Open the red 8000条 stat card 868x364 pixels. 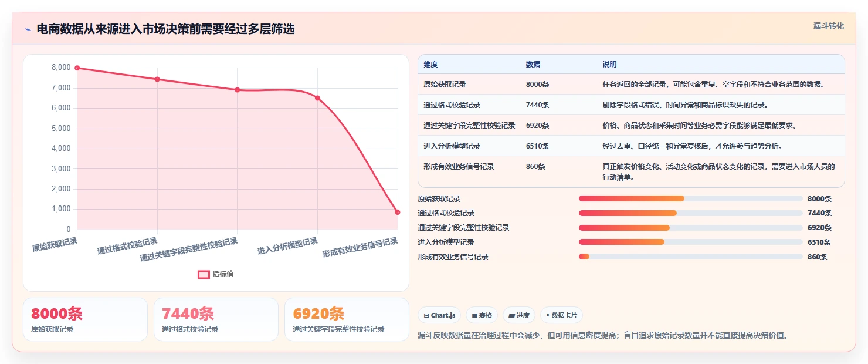click(85, 319)
